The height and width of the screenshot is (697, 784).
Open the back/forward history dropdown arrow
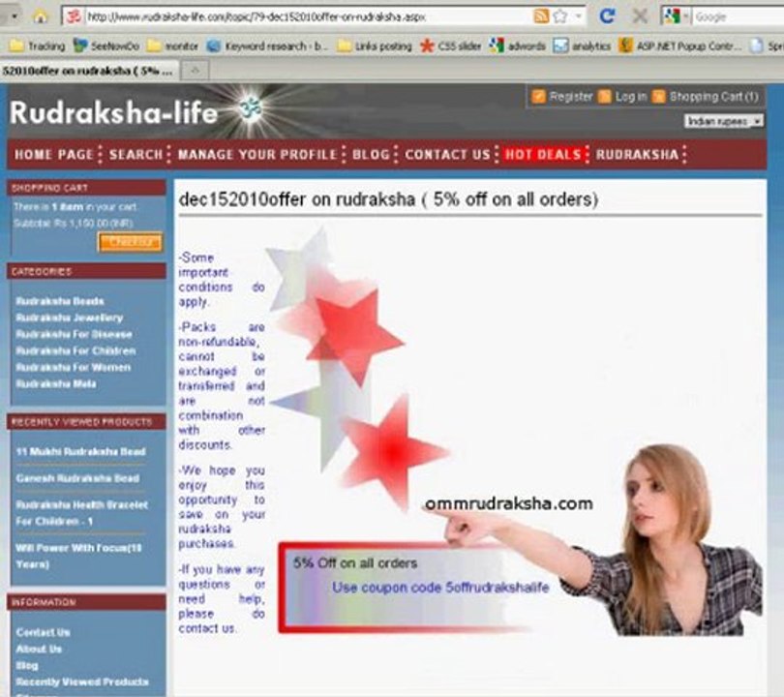(x=15, y=16)
